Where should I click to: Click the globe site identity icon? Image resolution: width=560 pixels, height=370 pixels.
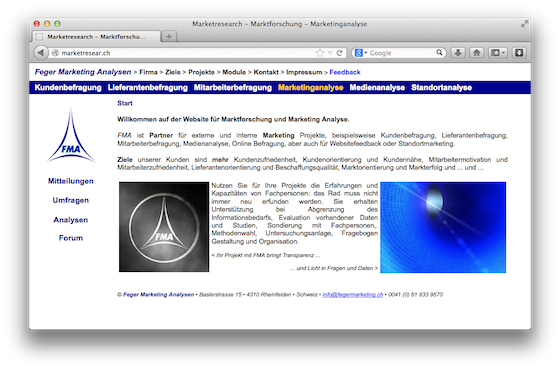coord(55,53)
